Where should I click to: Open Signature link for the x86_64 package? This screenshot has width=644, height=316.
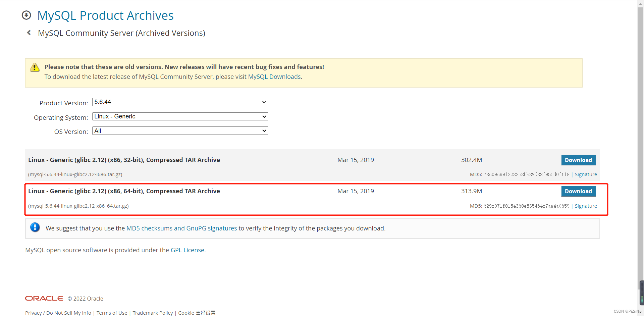[x=586, y=206]
